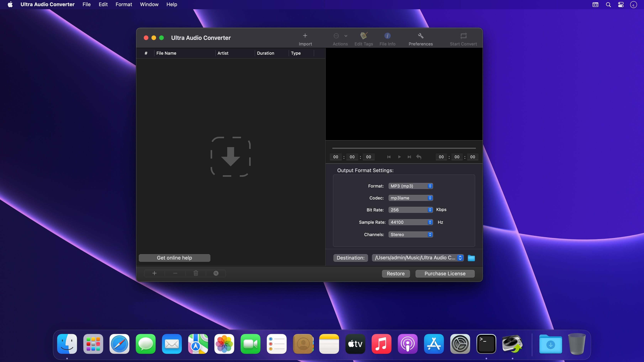Click the search magnifier icon in bottom bar
Image resolution: width=644 pixels, height=362 pixels.
point(216,273)
